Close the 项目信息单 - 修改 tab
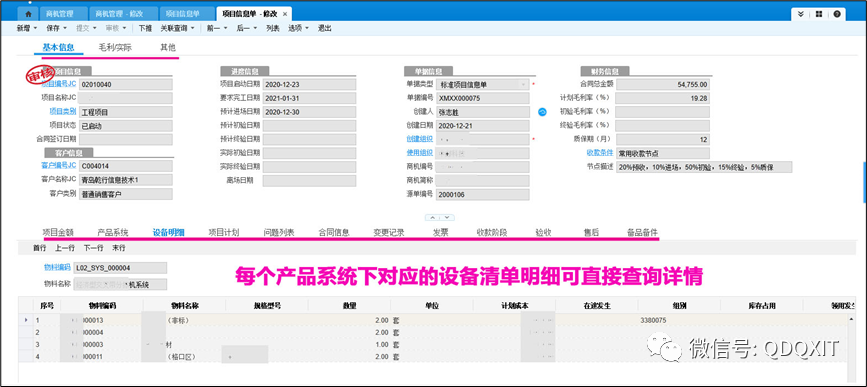 pos(285,14)
